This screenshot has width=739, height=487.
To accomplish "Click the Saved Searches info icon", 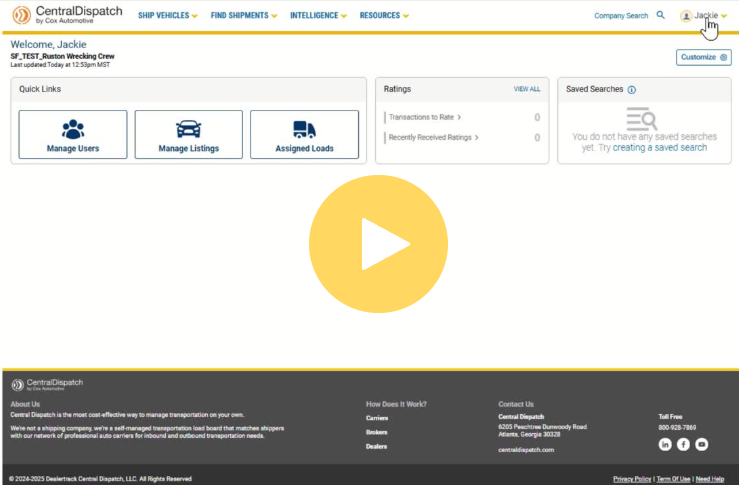I will click(x=632, y=90).
